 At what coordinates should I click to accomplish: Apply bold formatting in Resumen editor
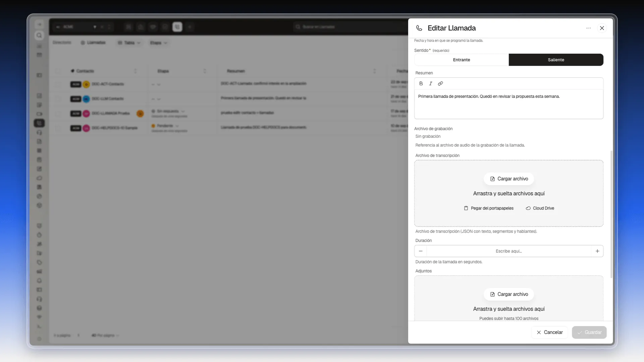421,83
